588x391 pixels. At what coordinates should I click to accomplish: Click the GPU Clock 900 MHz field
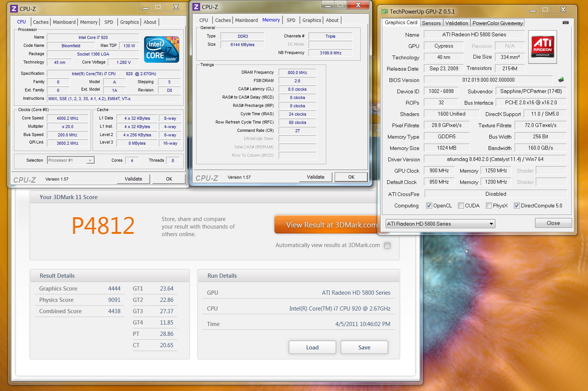[439, 170]
